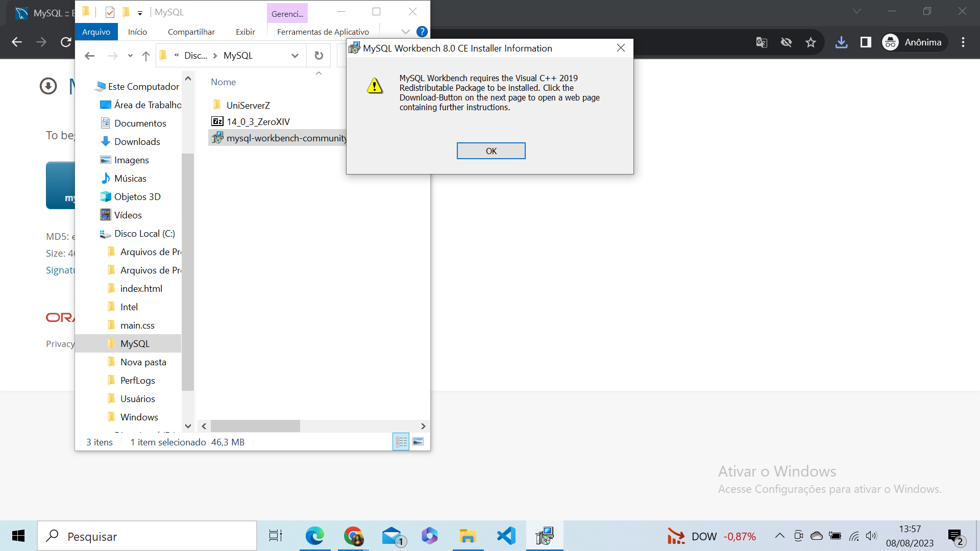Screen dimensions: 980x551
Task: Select the UniServerZ folder
Action: click(248, 105)
